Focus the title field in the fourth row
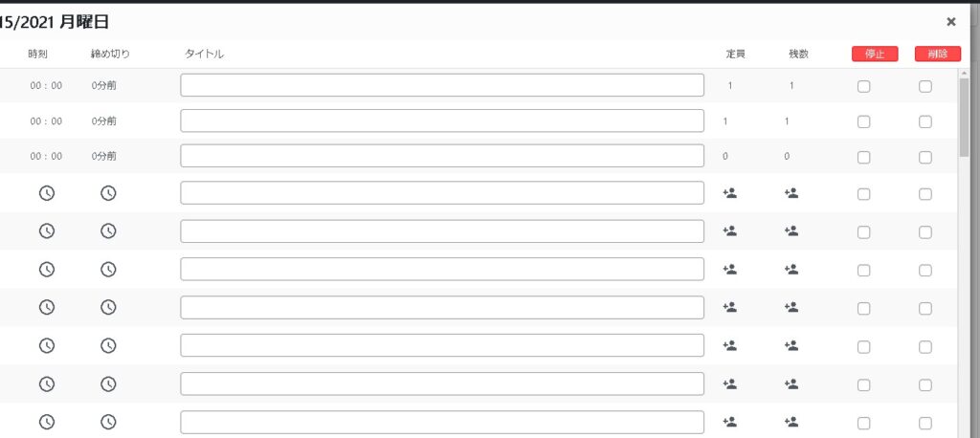Viewport: 980px width, 438px height. tap(442, 192)
